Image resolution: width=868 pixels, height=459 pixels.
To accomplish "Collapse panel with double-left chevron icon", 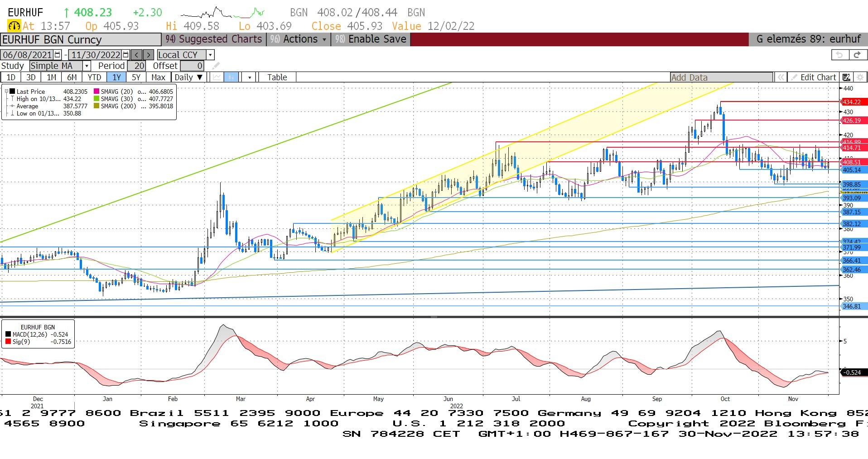I will [781, 77].
